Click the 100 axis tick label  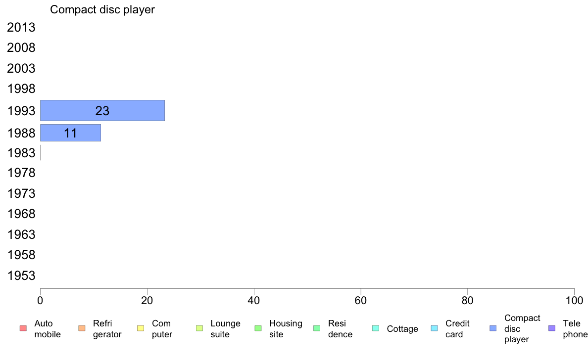tap(574, 301)
